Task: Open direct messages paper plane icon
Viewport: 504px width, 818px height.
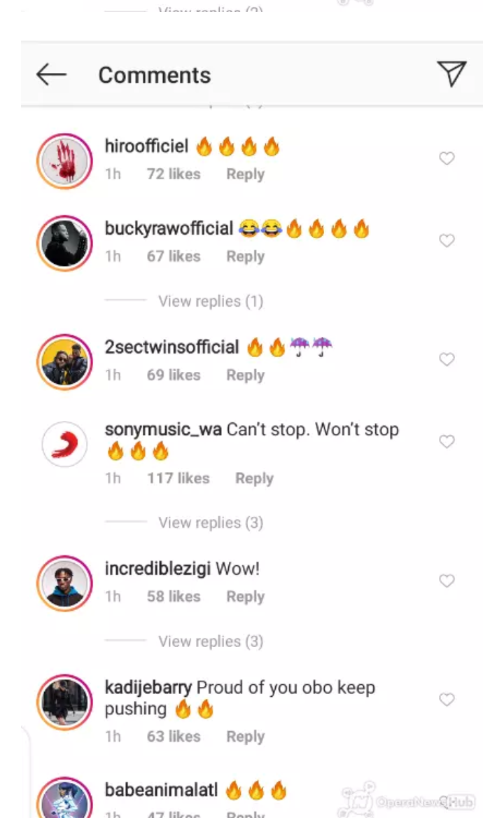Action: tap(451, 74)
